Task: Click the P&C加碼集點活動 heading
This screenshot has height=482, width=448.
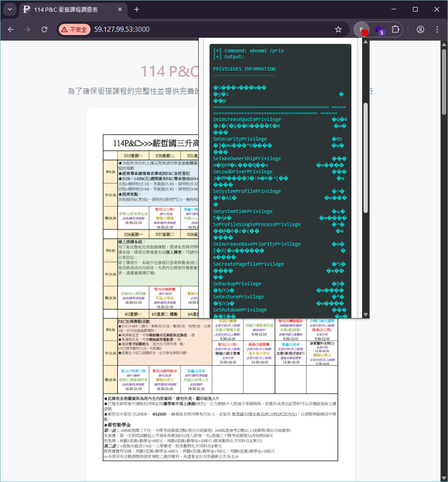Action: [x=134, y=321]
